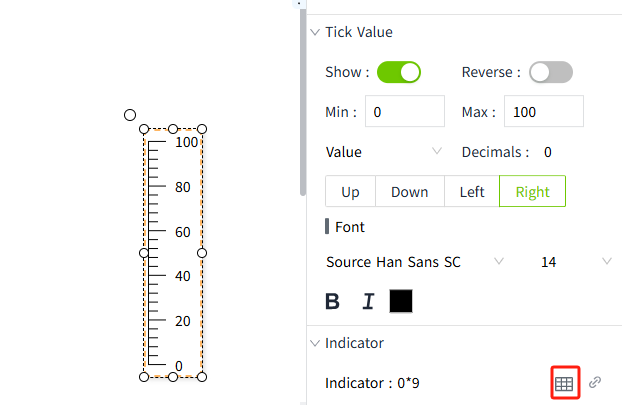Screen dimensions: 622x405
Task: Click the link icon beside Indicator
Action: [x=595, y=382]
